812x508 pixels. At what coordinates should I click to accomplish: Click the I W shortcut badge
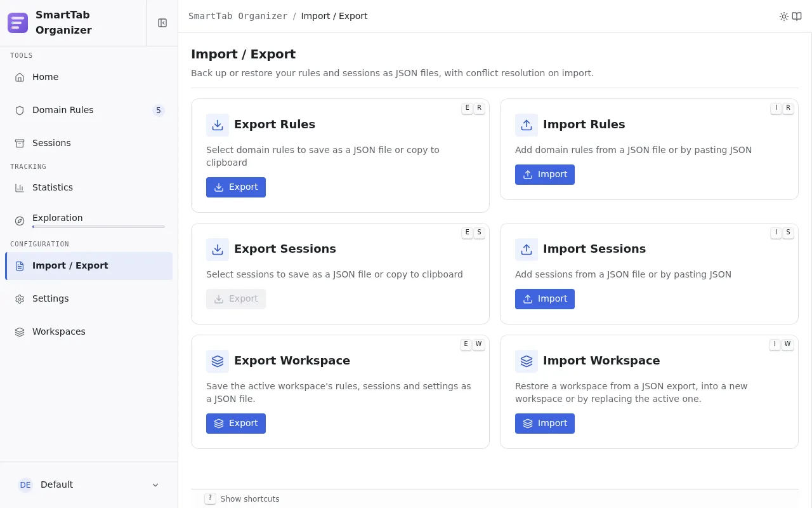[782, 344]
